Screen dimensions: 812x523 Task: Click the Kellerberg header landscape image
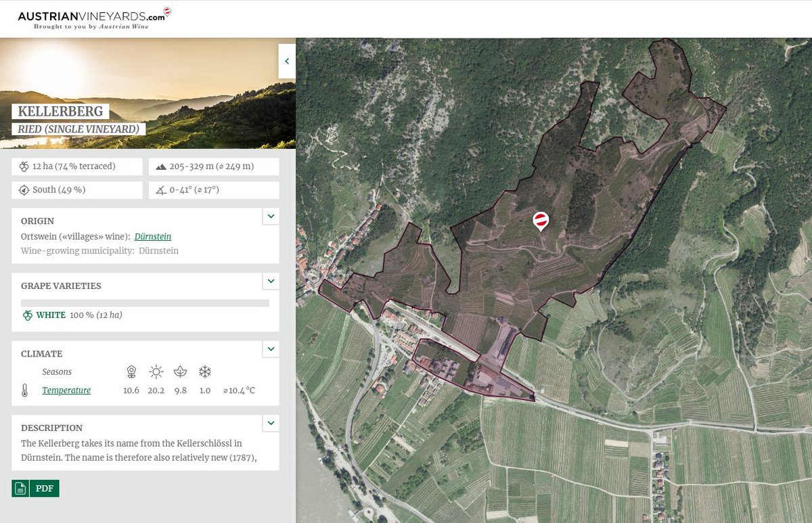pyautogui.click(x=148, y=93)
